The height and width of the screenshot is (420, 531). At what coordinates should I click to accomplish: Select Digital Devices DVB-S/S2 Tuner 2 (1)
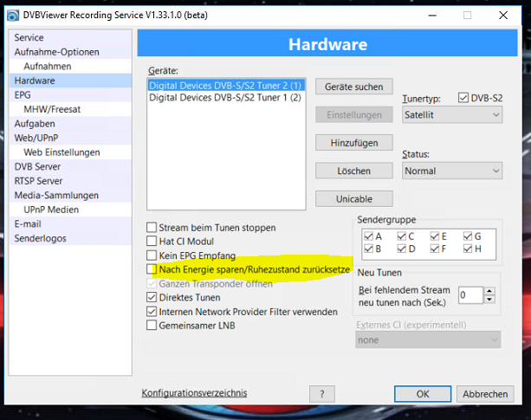226,86
